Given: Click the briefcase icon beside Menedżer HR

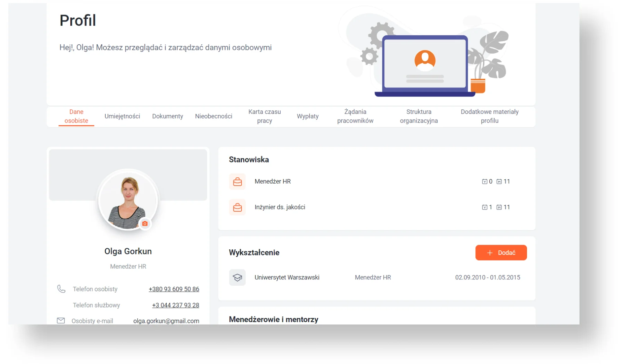Looking at the screenshot, I should pos(237,181).
